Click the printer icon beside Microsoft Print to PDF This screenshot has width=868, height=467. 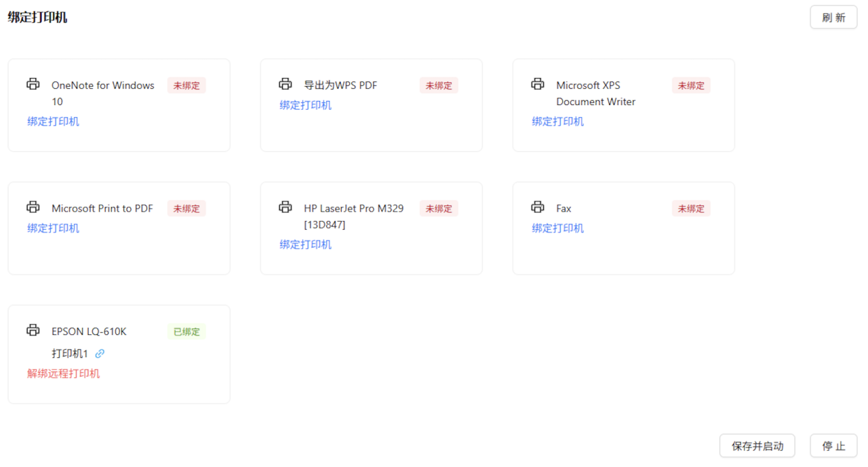coord(33,207)
